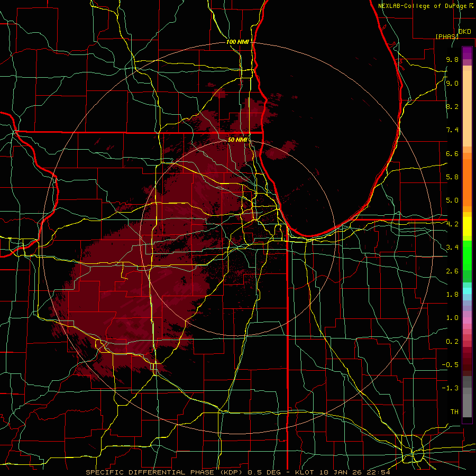
Task: Click the 0.5 DEG elevation text in caption
Action: tap(264, 472)
